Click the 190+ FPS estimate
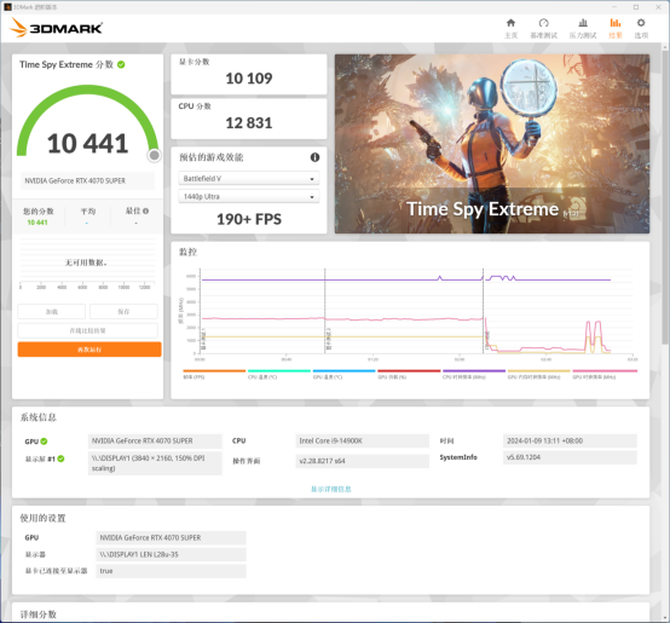This screenshot has width=670, height=623. click(x=249, y=219)
